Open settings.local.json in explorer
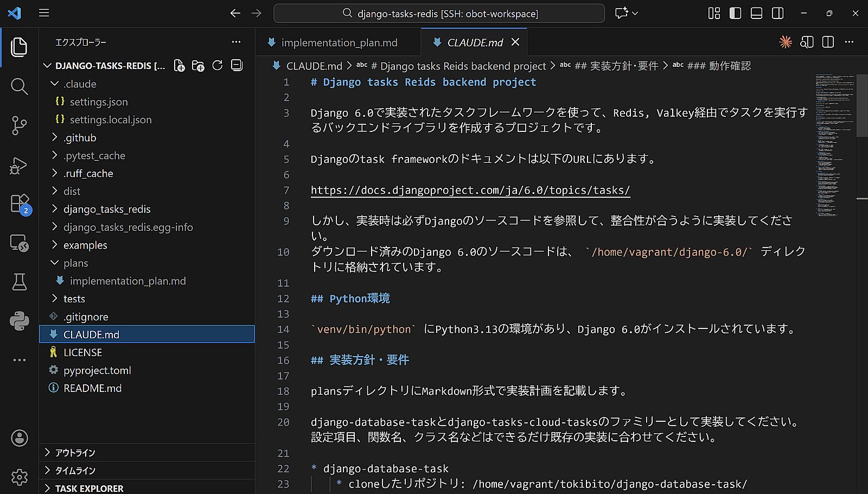Viewport: 868px width, 494px height. 147,119
